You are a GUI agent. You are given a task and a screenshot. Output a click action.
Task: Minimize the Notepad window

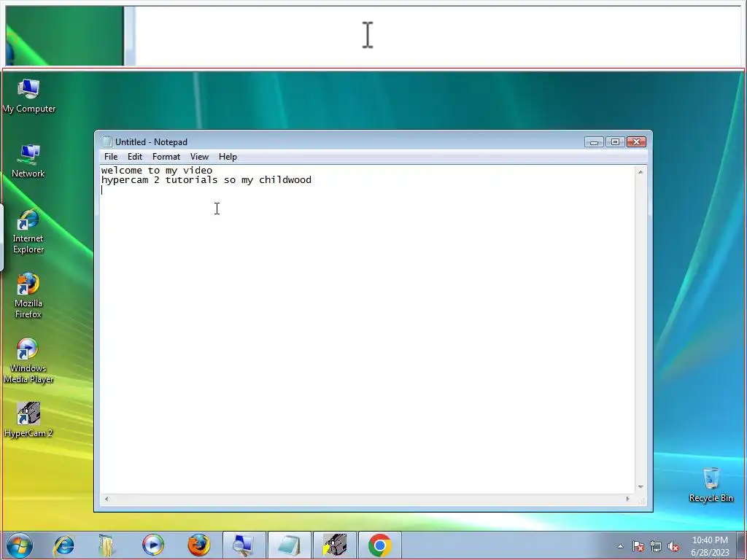click(x=594, y=142)
